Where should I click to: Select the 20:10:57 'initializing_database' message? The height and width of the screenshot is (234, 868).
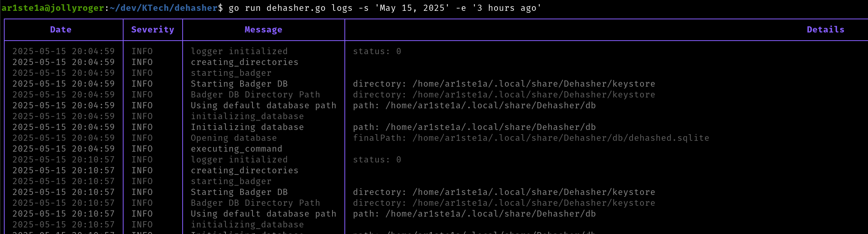(247, 225)
